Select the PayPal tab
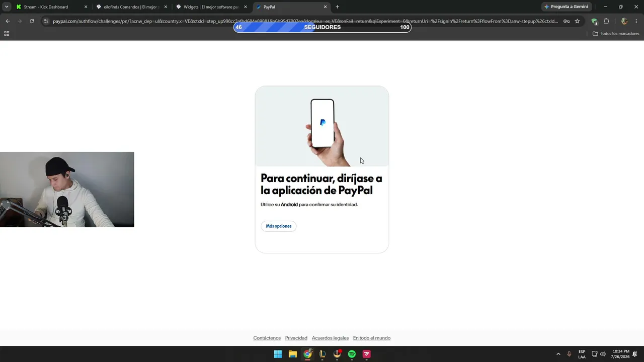This screenshot has width=644, height=362. point(291,7)
